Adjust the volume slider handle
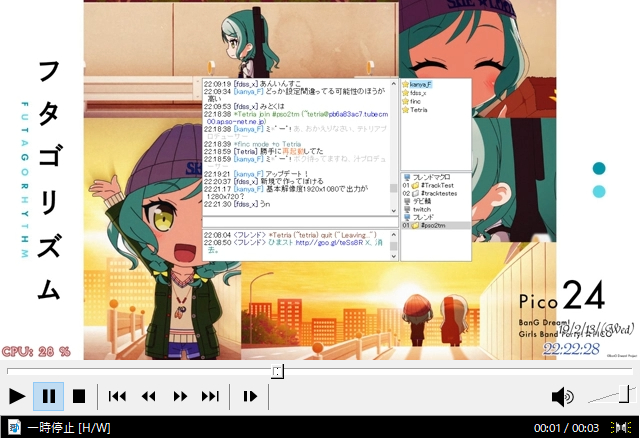The width and height of the screenshot is (640, 439). (624, 394)
